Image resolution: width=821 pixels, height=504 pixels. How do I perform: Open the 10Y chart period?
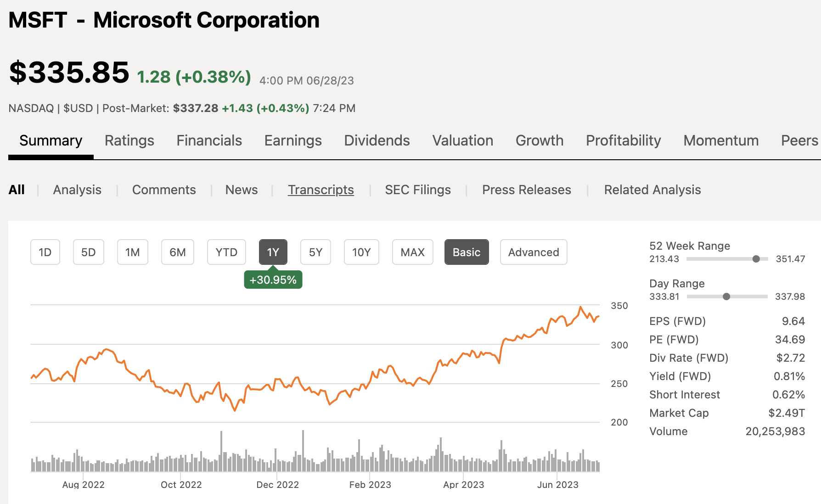pyautogui.click(x=361, y=252)
